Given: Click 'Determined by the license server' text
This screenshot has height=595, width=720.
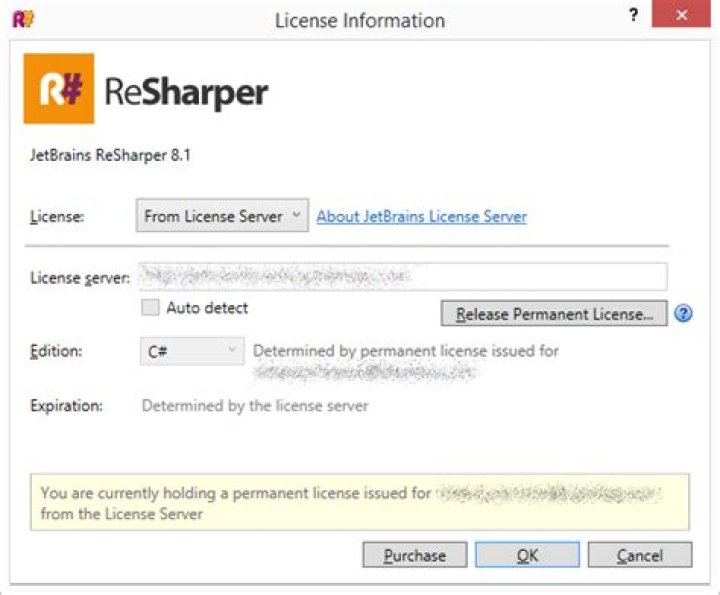Looking at the screenshot, I should click(255, 406).
